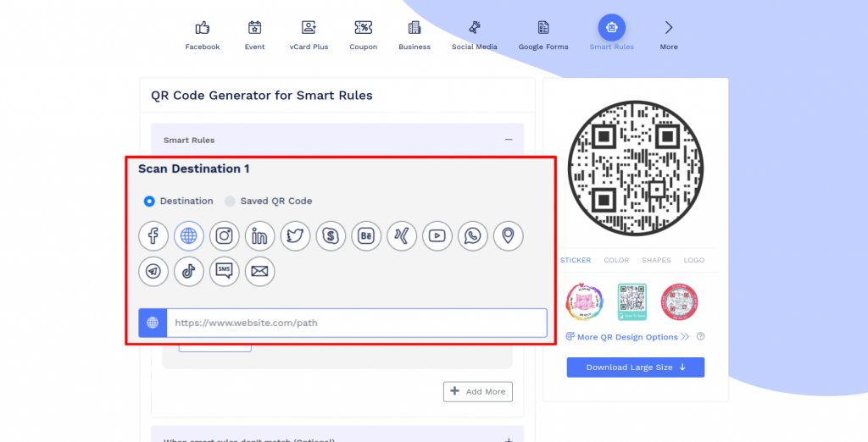Select the Saved QR Code radio

[230, 202]
